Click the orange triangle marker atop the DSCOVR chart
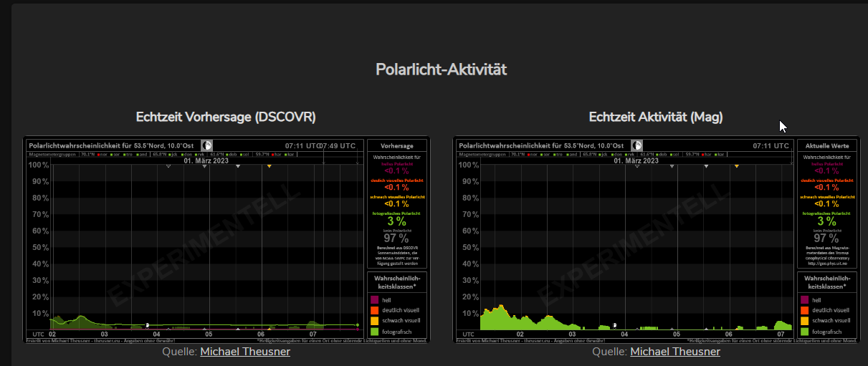This screenshot has height=366, width=868. tap(270, 166)
